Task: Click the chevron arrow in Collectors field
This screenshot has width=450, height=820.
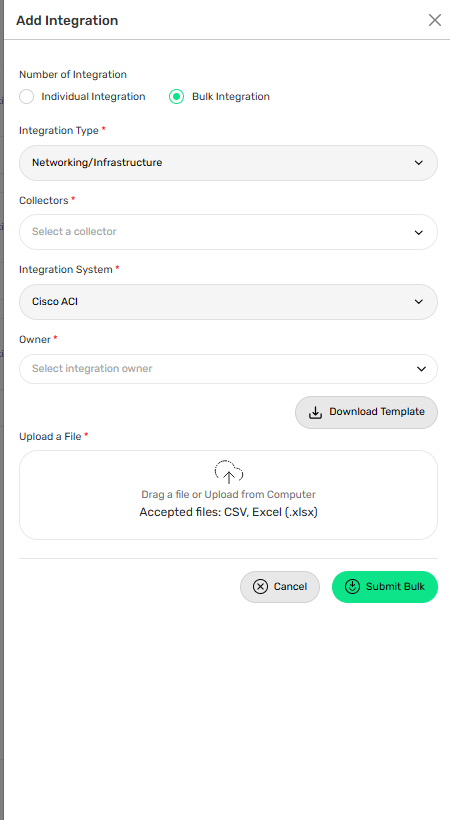Action: tap(419, 232)
